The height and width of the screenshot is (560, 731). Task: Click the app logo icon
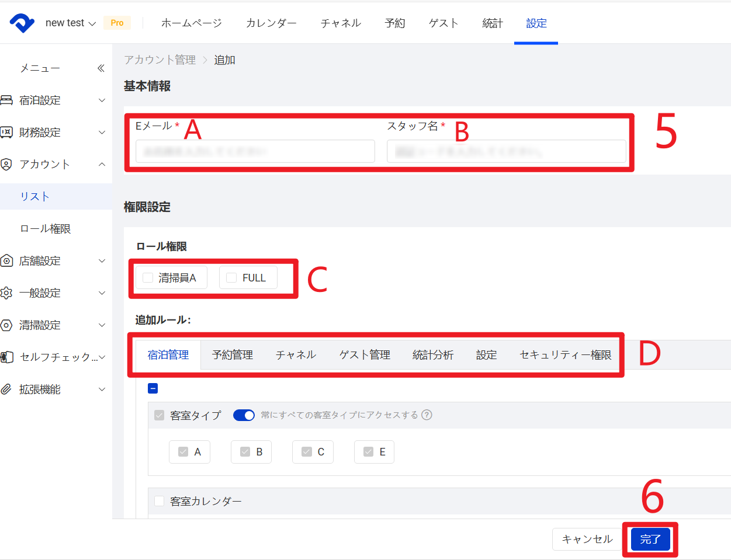(x=22, y=23)
